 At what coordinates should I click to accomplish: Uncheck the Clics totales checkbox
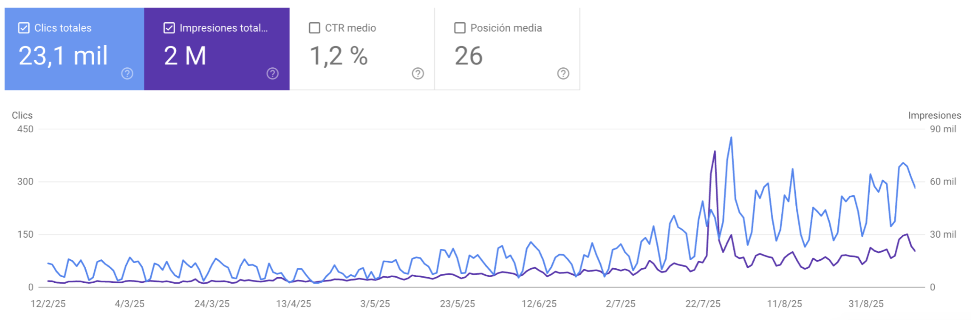(24, 28)
